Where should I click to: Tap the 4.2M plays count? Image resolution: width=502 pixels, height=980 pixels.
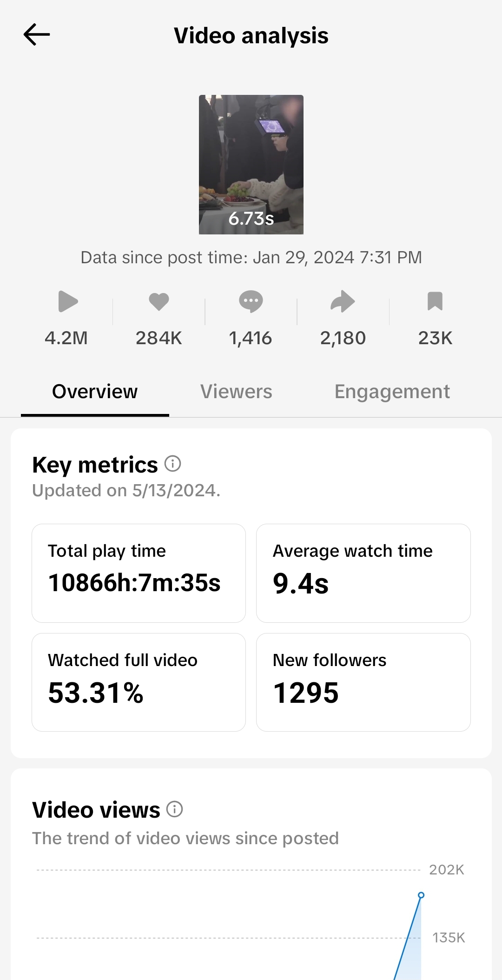coord(66,338)
